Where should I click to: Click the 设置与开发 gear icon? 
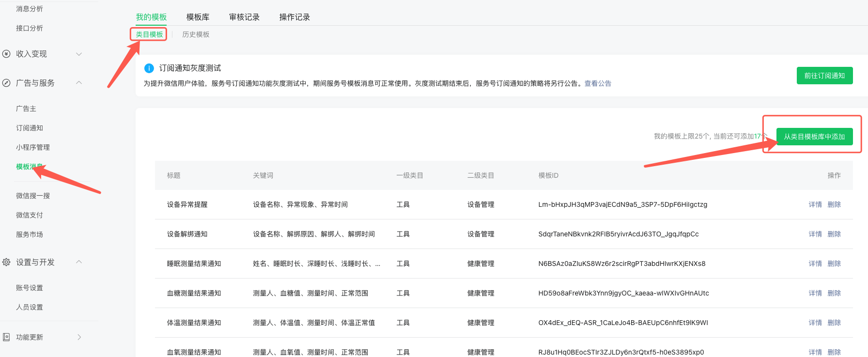coord(6,262)
